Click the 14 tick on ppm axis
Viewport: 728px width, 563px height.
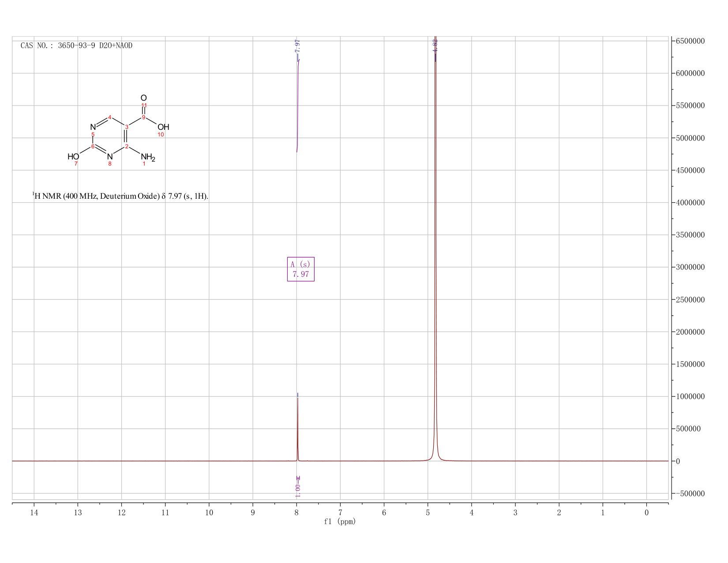(34, 513)
